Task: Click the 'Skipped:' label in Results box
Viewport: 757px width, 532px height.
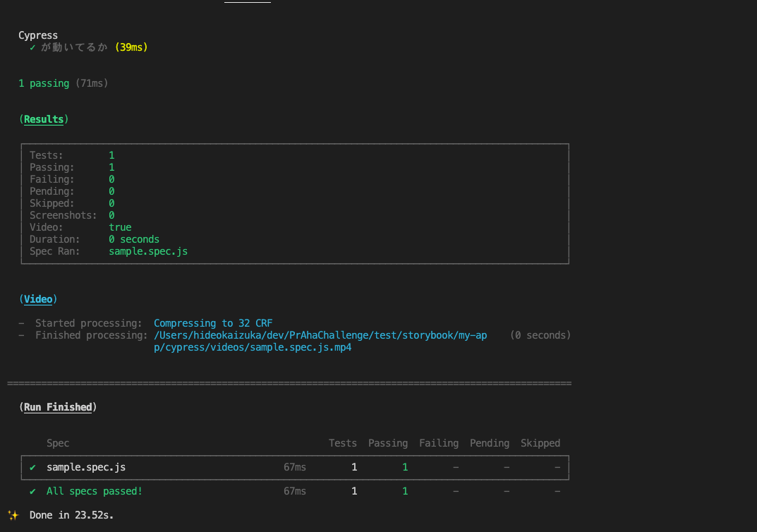Action: pos(52,203)
